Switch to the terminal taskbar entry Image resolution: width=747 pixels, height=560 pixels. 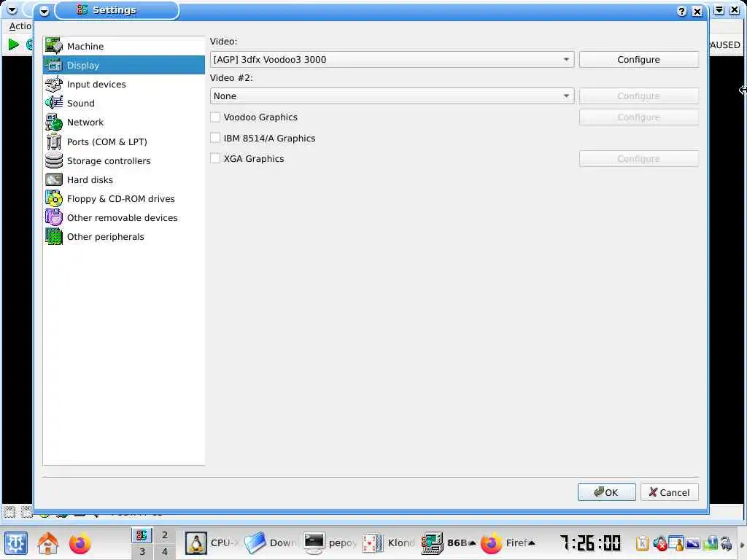pos(330,542)
